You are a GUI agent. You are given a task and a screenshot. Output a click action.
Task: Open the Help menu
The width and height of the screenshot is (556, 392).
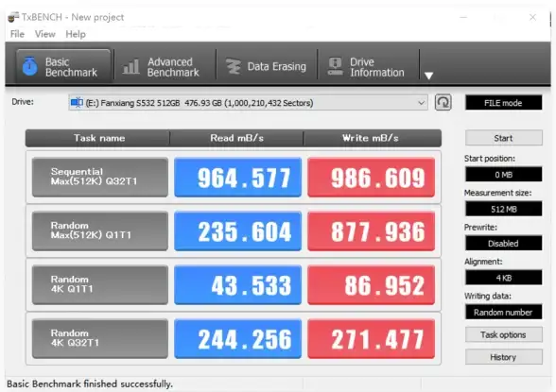point(76,34)
